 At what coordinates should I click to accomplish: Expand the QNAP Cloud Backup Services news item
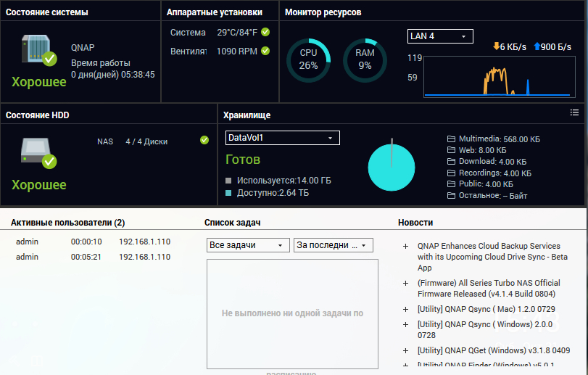pyautogui.click(x=405, y=247)
